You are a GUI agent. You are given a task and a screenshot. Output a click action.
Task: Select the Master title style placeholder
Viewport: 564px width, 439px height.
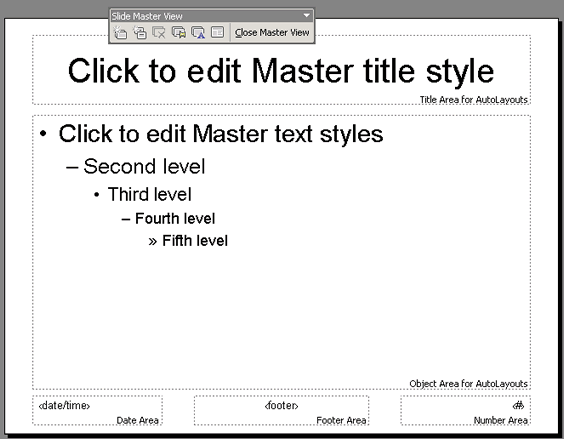click(x=281, y=71)
